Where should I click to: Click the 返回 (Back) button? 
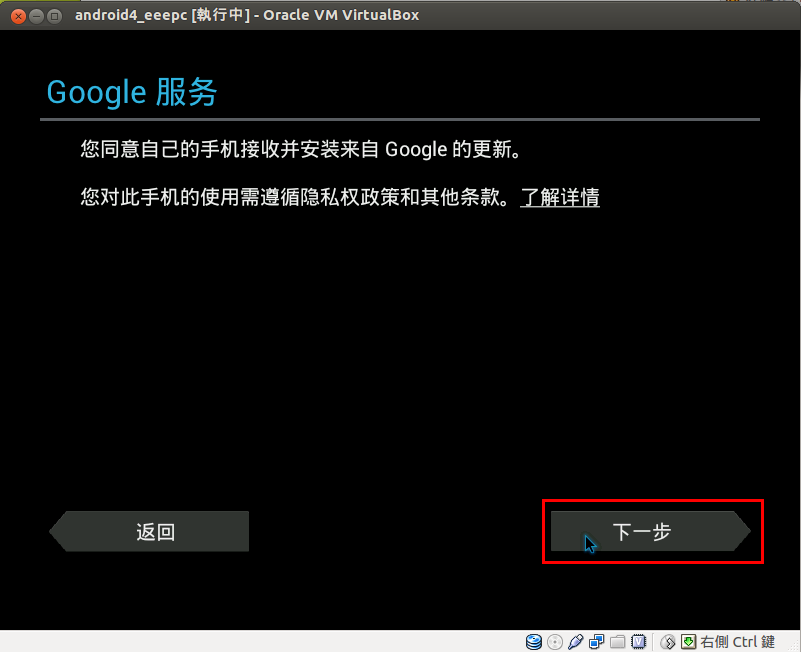tap(149, 531)
